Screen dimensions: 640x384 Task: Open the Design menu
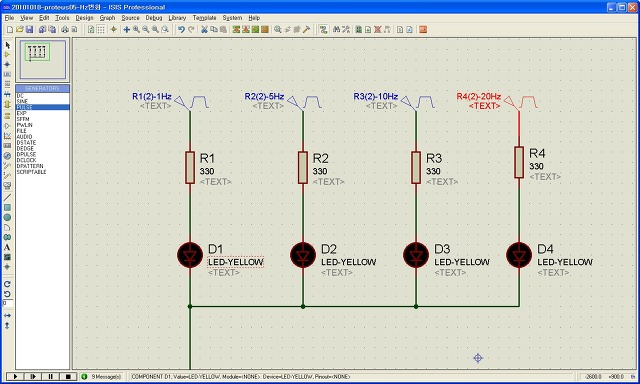pyautogui.click(x=84, y=18)
